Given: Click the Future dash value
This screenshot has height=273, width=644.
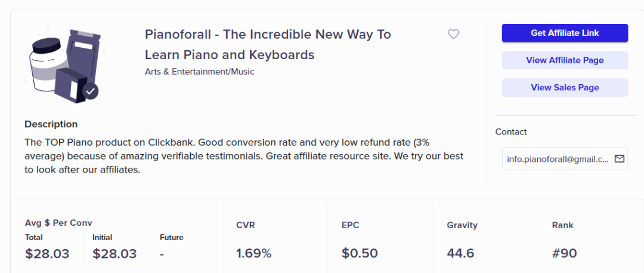Looking at the screenshot, I should click(x=162, y=253).
